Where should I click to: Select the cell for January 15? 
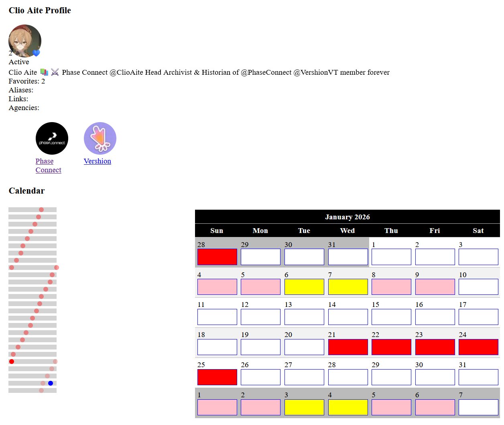pos(391,317)
